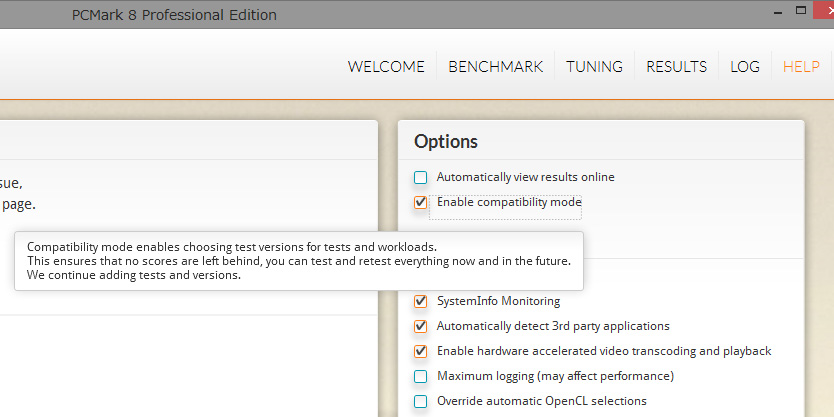Click the 'Automatically view results online' label

point(525,177)
